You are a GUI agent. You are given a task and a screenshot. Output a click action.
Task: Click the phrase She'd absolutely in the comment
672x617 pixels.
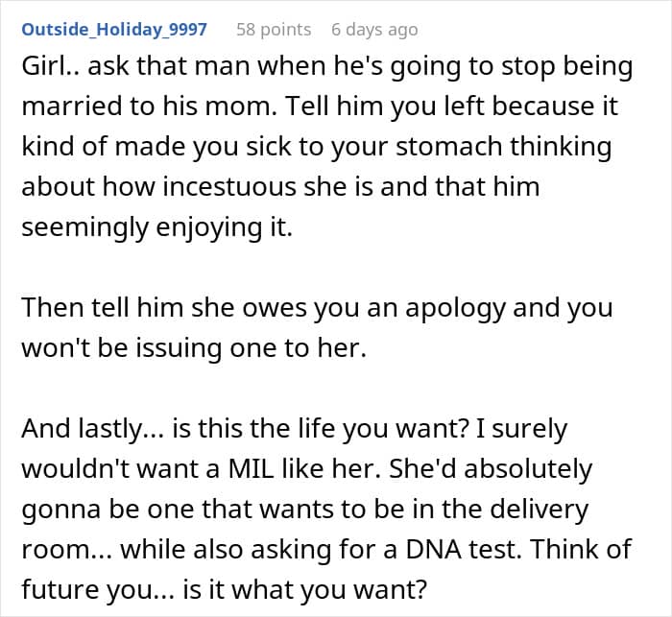point(491,469)
